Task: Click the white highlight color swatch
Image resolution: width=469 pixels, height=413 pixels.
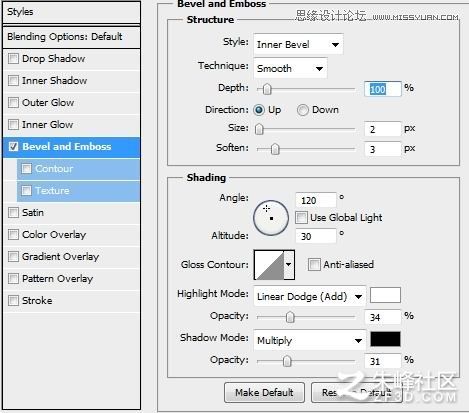Action: (x=385, y=295)
